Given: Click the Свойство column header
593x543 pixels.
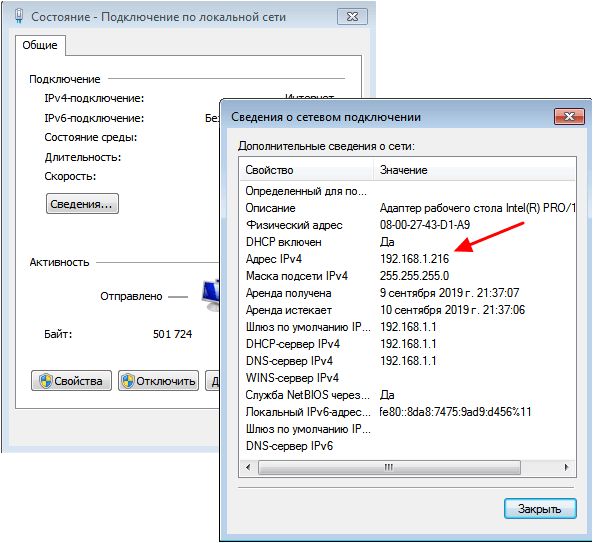Looking at the screenshot, I should coord(307,170).
